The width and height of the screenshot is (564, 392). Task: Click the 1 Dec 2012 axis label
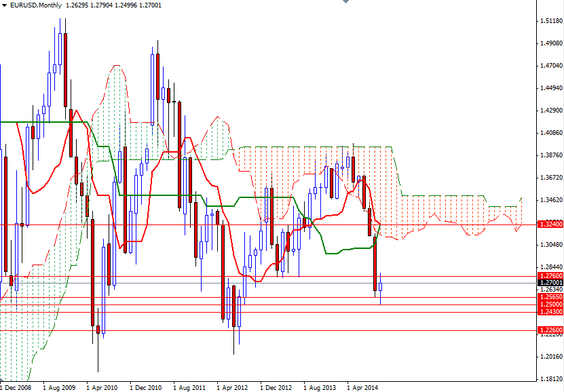[275, 387]
